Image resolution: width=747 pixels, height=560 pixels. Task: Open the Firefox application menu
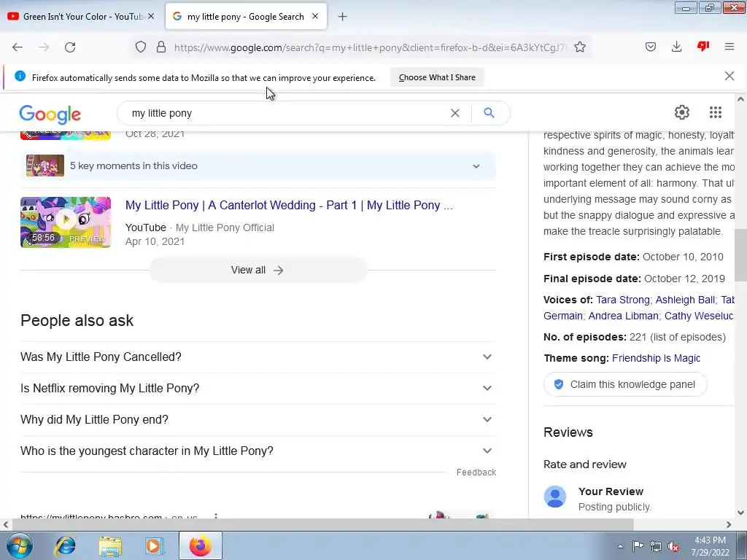point(729,47)
